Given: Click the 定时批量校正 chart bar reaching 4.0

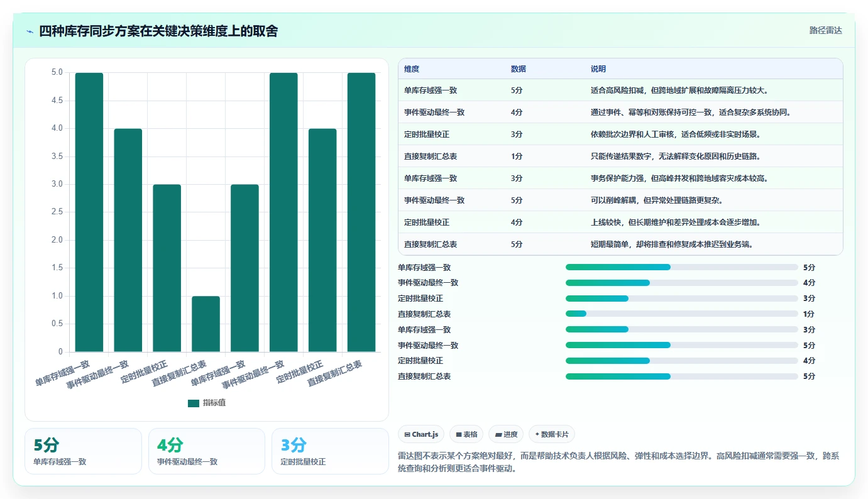Looking at the screenshot, I should point(322,240).
